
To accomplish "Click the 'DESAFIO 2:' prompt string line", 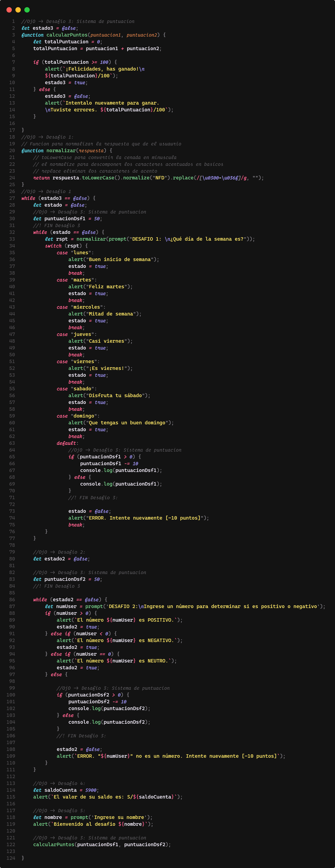I will point(185,607).
